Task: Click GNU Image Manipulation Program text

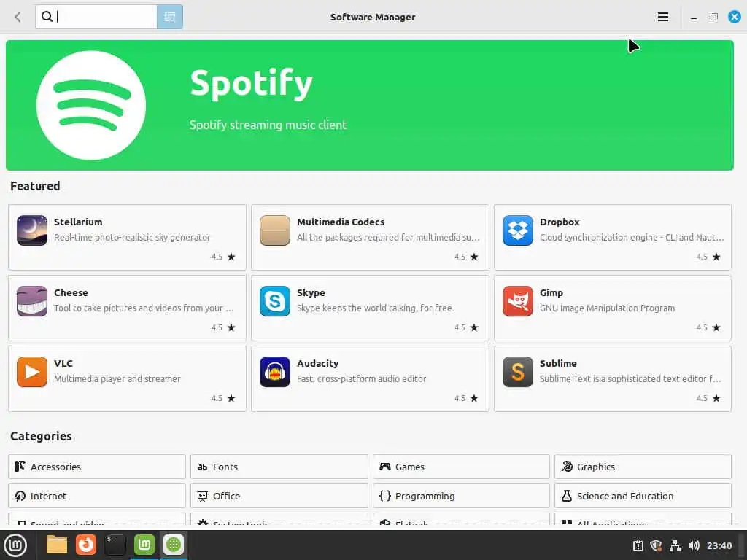Action: click(607, 308)
